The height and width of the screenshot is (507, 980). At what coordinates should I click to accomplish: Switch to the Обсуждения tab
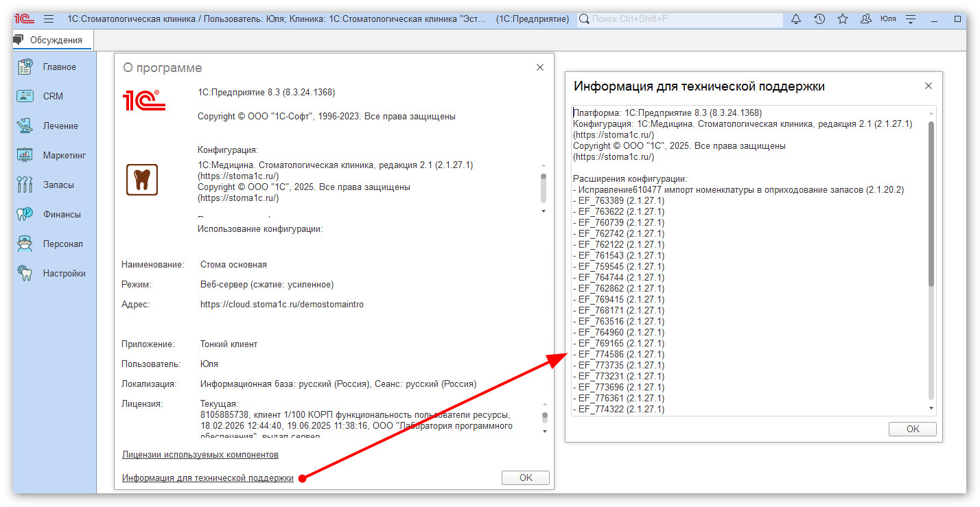click(x=55, y=40)
